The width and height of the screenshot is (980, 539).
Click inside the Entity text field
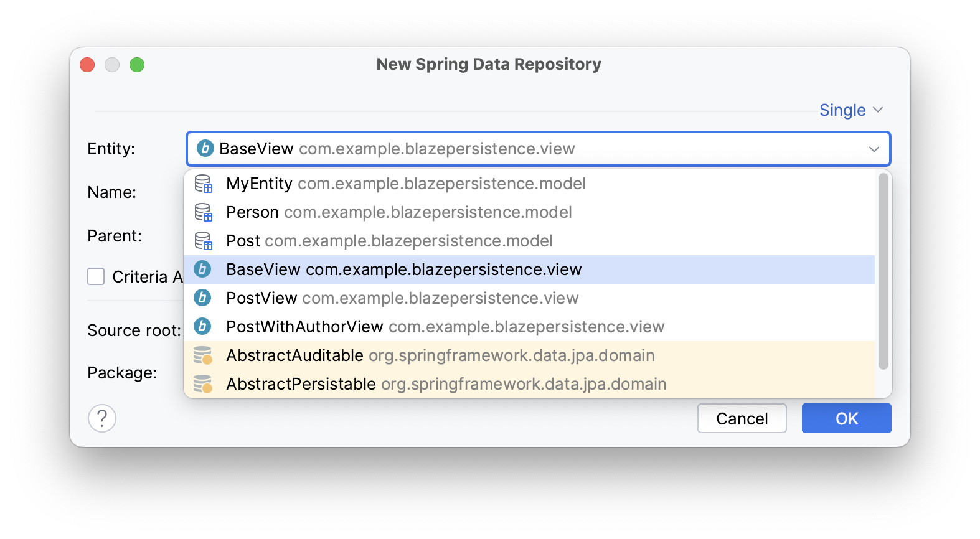pos(436,149)
